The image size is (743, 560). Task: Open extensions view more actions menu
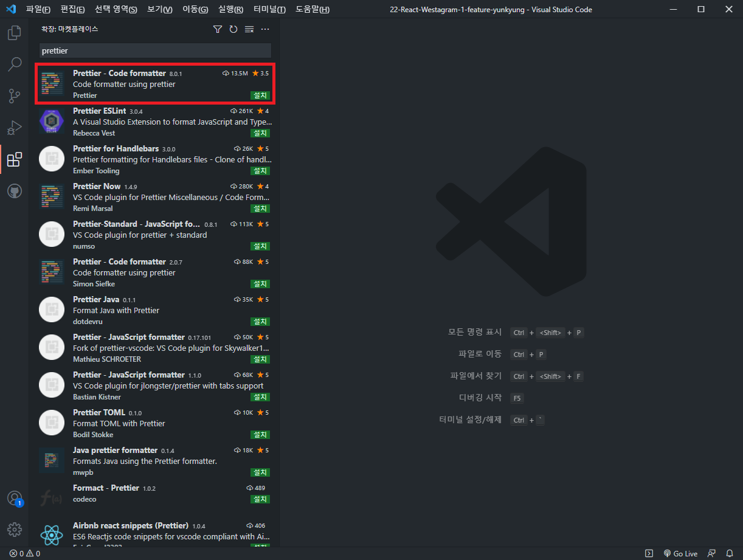coord(265,29)
